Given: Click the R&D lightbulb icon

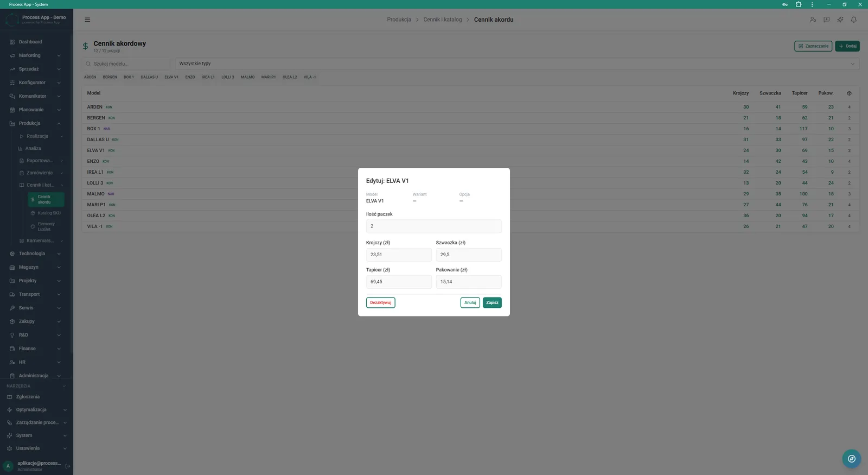Looking at the screenshot, I should coord(12,335).
